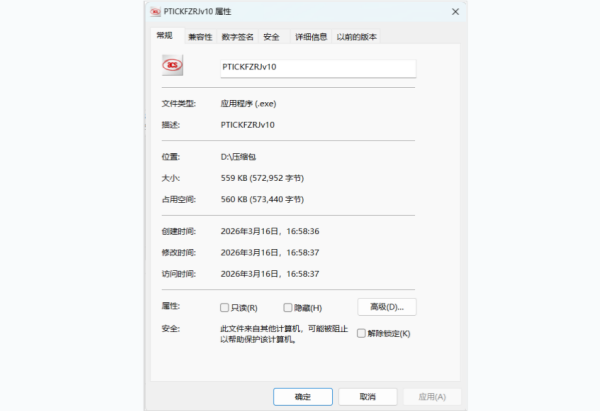Click the location value D:\压缩包
The height and width of the screenshot is (411, 600).
(x=240, y=157)
